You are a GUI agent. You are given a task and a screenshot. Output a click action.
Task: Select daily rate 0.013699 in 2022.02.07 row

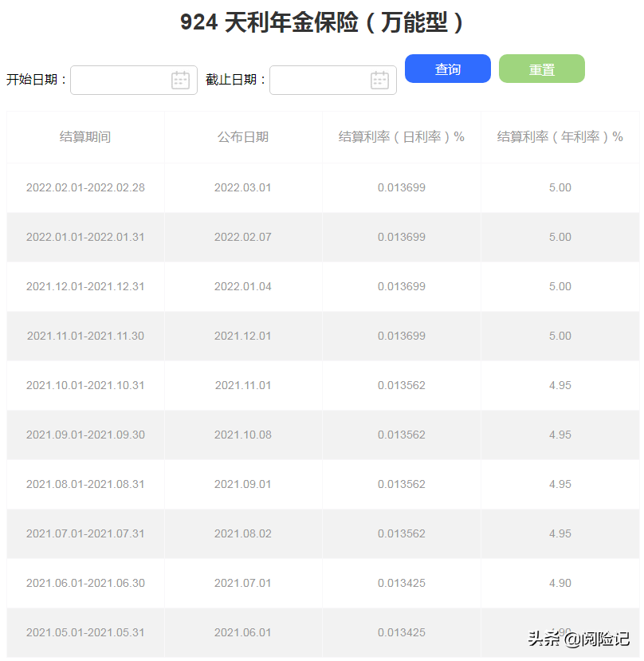coord(401,237)
